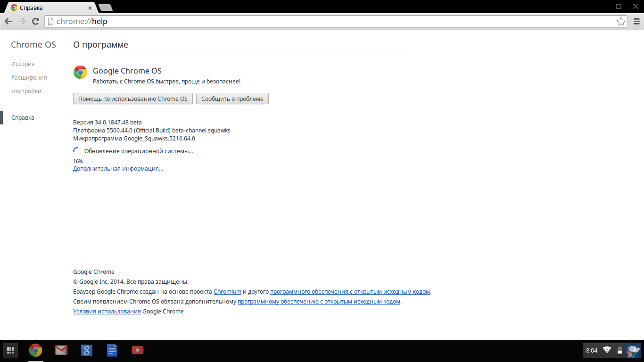Click the 16% update progress text
The width and height of the screenshot is (644, 362).
(x=78, y=161)
